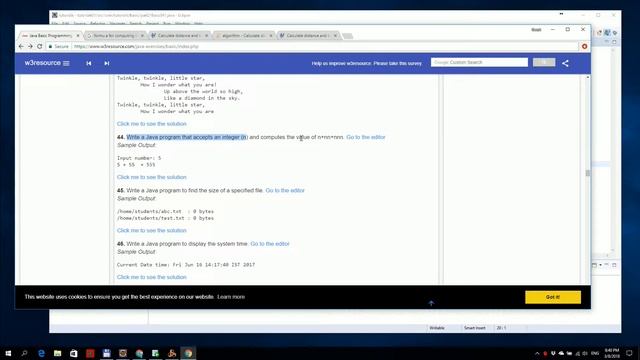640x360 pixels.
Task: Click 'Smart Insert' in the Eclipse status bar
Action: [x=475, y=328]
